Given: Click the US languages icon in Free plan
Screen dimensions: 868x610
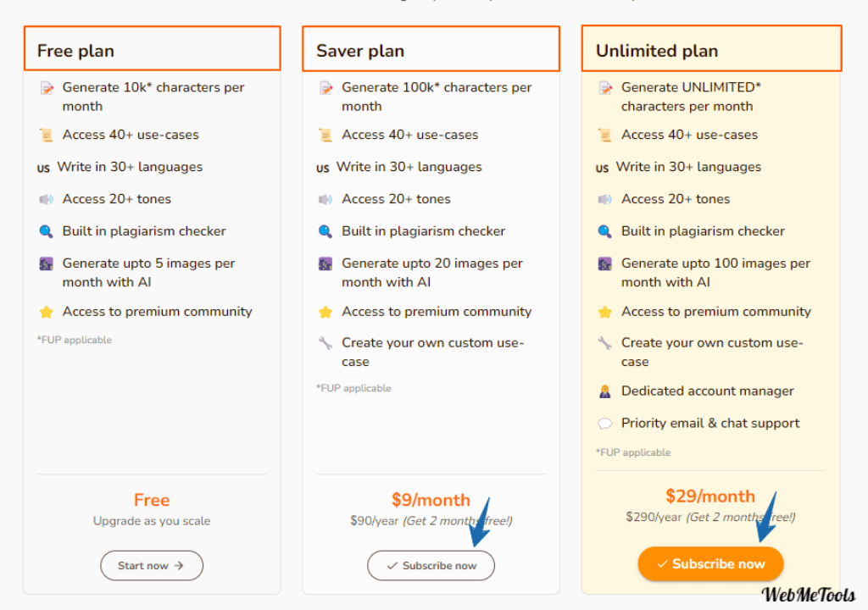Looking at the screenshot, I should click(x=43, y=168).
